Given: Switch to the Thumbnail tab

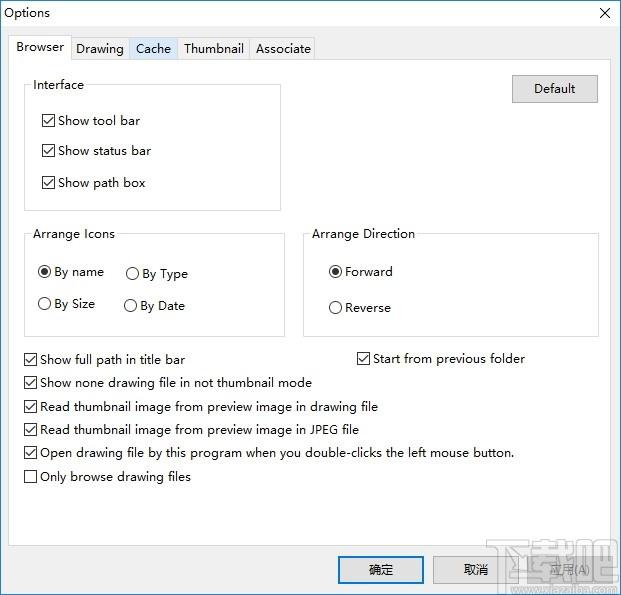Looking at the screenshot, I should tap(214, 49).
